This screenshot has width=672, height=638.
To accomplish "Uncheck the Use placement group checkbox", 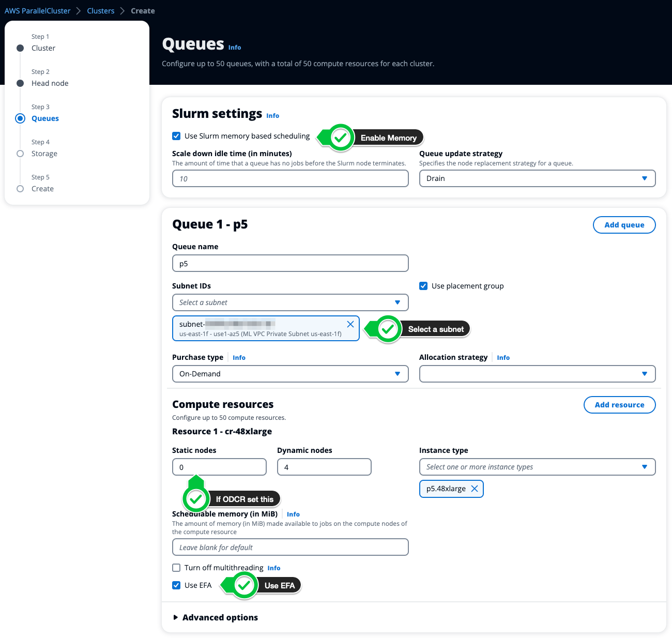I will pos(423,286).
